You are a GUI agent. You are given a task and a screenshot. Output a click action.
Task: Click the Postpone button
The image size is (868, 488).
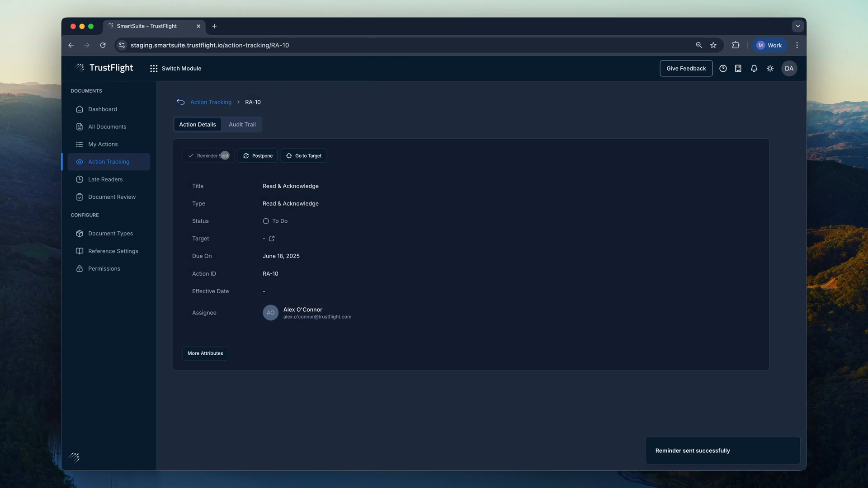tap(258, 156)
